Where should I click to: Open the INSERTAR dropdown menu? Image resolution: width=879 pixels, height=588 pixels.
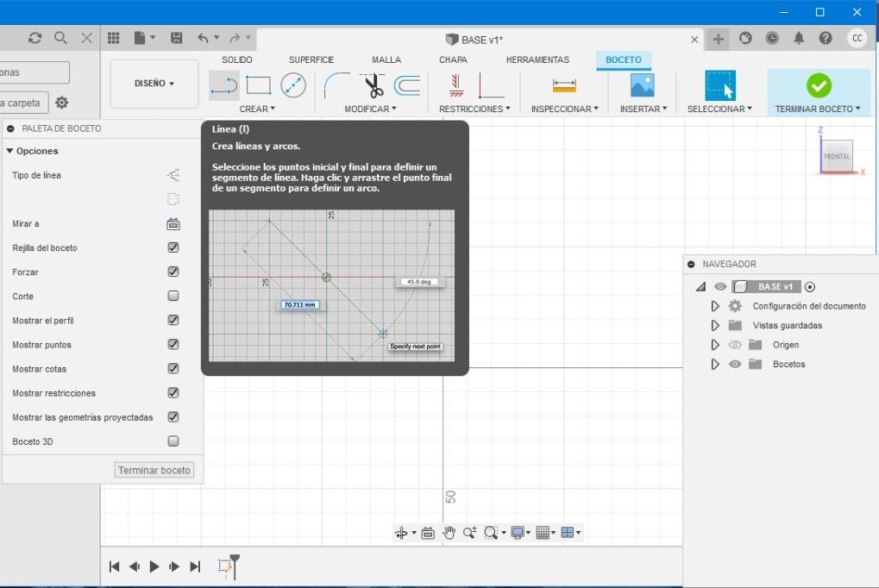point(643,109)
